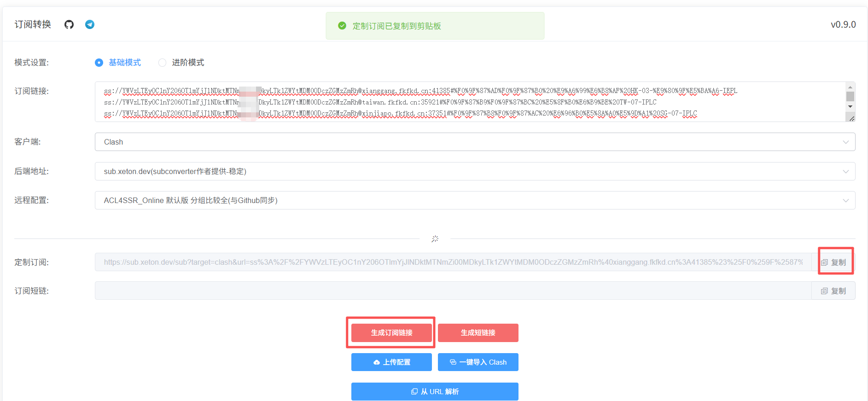Click the green success checkmark icon

[x=342, y=26]
